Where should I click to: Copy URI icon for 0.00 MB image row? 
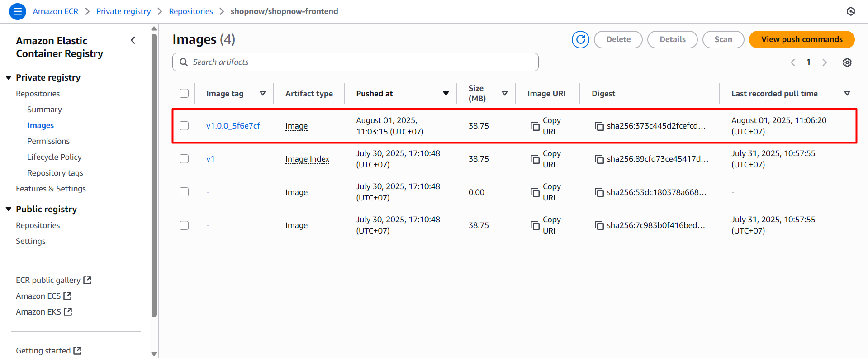click(x=535, y=192)
